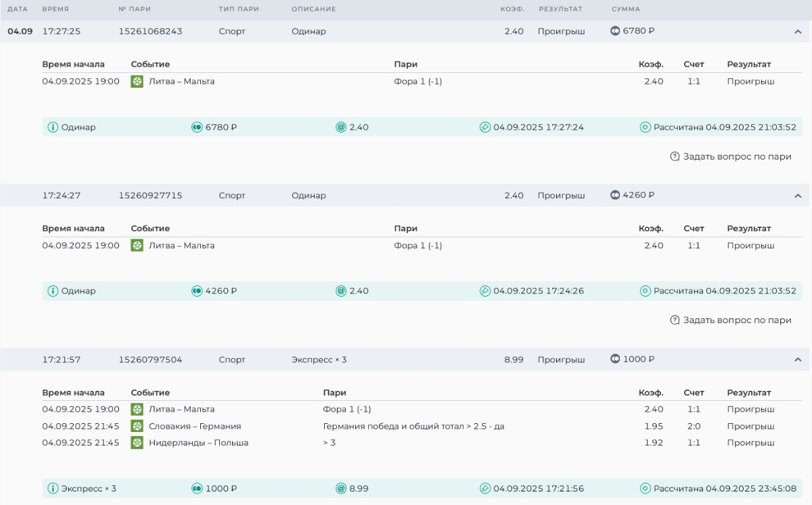The height and width of the screenshot is (505, 812).
Task: Click the football icon next to Словакия – Германия
Action: click(x=137, y=427)
